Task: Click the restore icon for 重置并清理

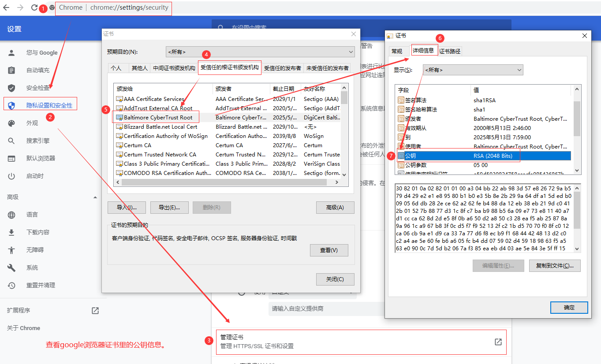Action: pos(11,285)
